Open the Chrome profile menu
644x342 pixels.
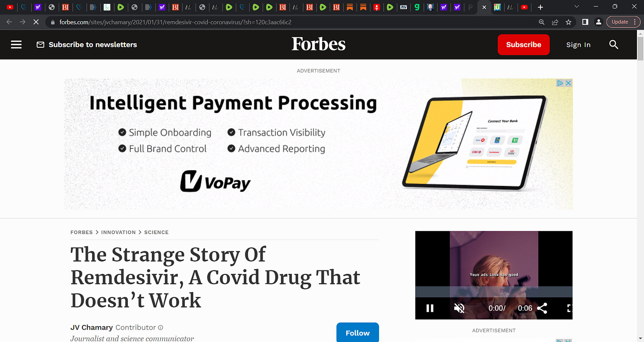point(598,22)
